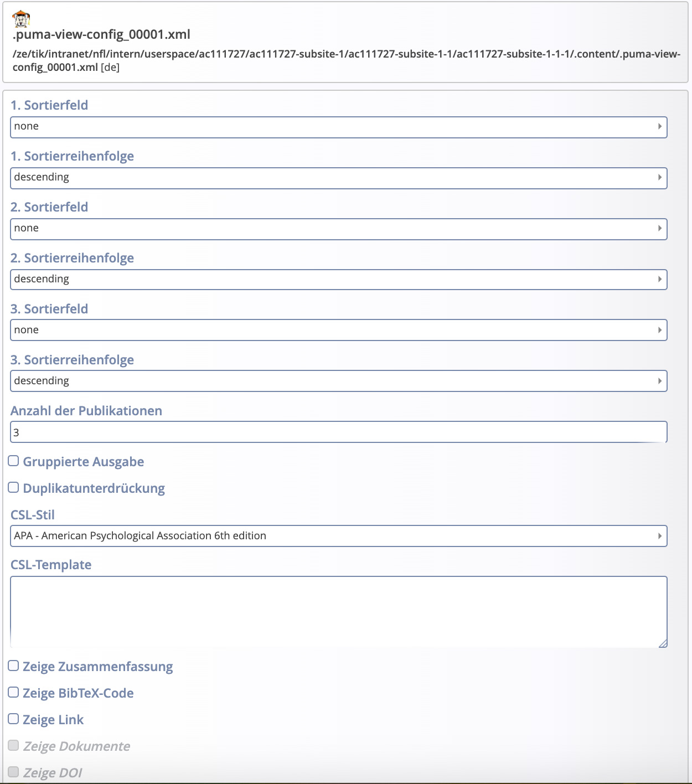Expand the 2. Sortierreihenfolge arrow

tap(659, 279)
